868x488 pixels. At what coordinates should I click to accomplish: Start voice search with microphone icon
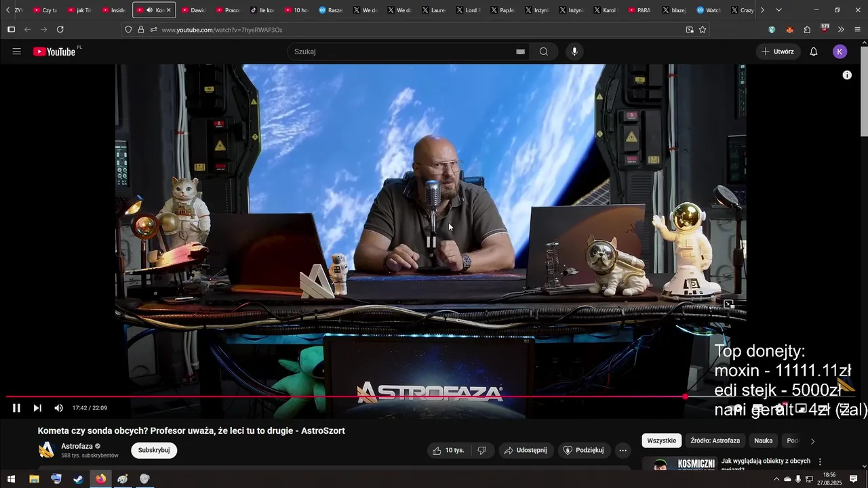[x=574, y=52]
